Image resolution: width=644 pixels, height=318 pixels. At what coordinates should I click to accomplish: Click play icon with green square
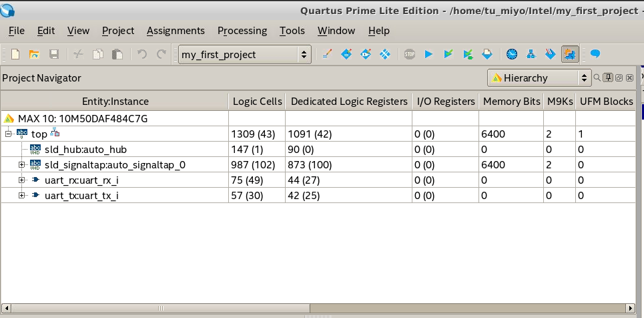point(467,54)
